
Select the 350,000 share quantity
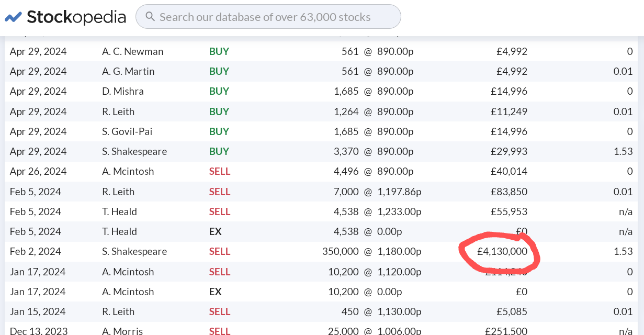341,251
